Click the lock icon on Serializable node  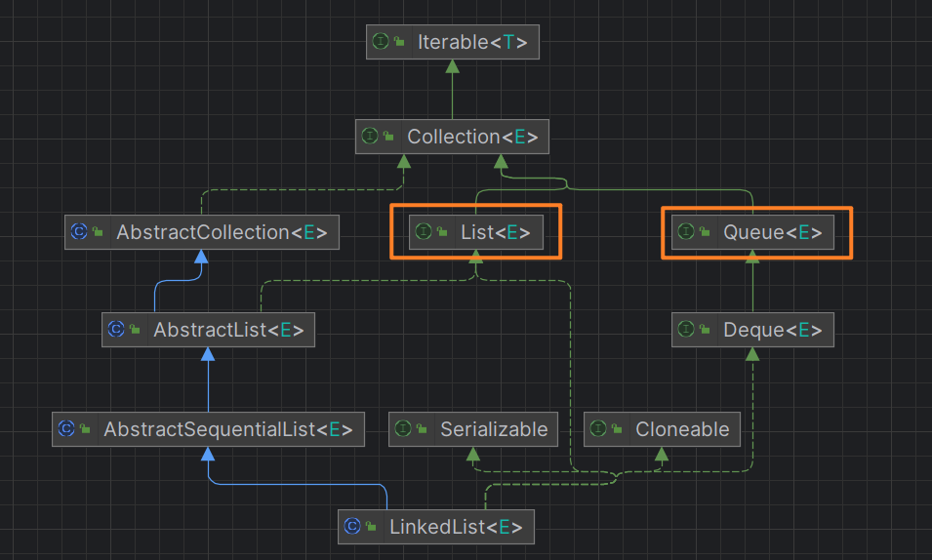(422, 428)
